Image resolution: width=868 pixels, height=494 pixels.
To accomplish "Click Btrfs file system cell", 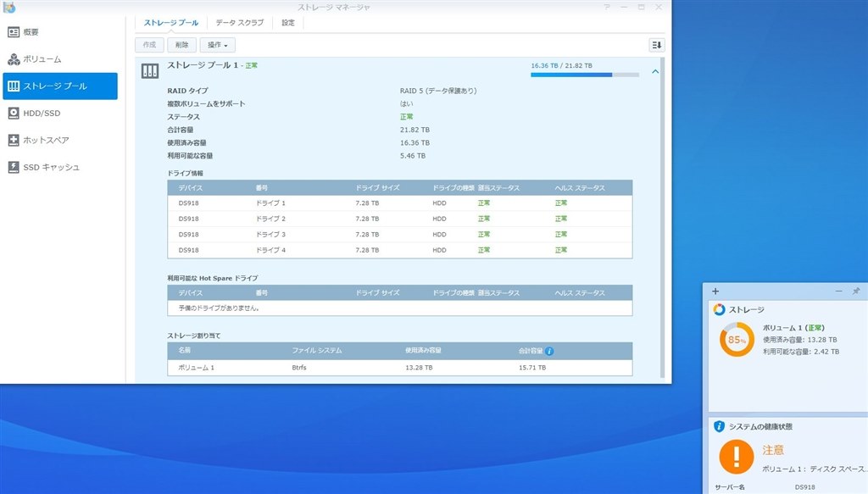I will (299, 367).
